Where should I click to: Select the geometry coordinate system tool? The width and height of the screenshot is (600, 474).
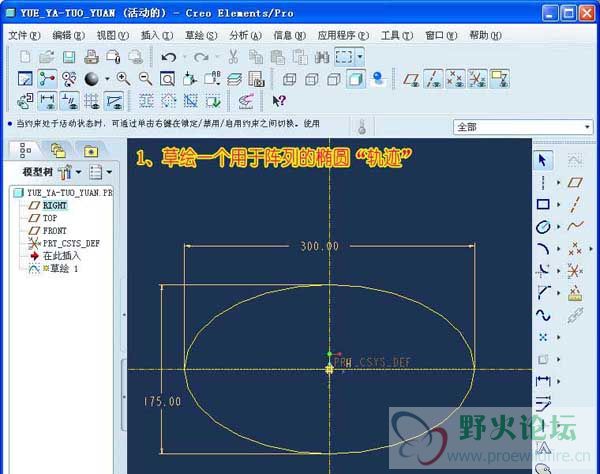575,271
